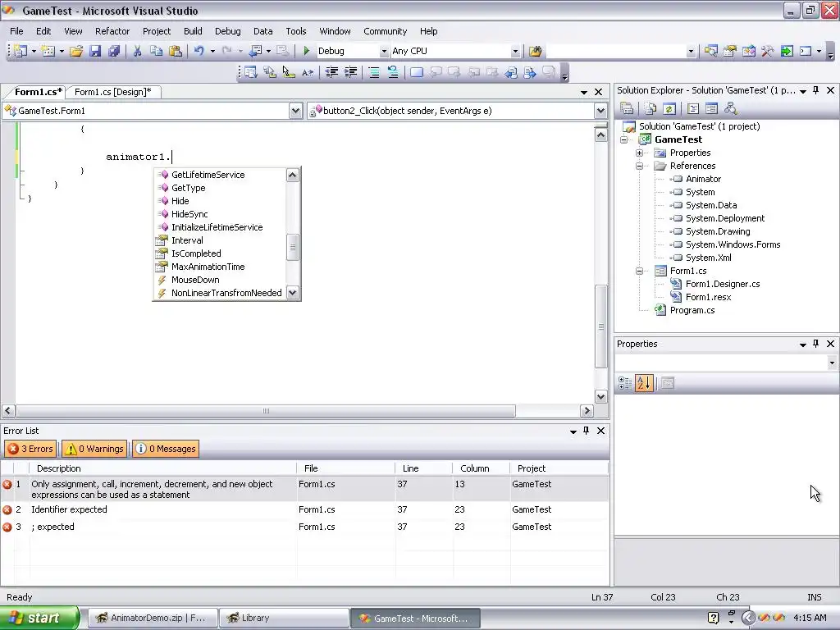Screen dimensions: 840x630
Task: Click the code editor vertical scrollbar thumb
Action: pyautogui.click(x=600, y=326)
